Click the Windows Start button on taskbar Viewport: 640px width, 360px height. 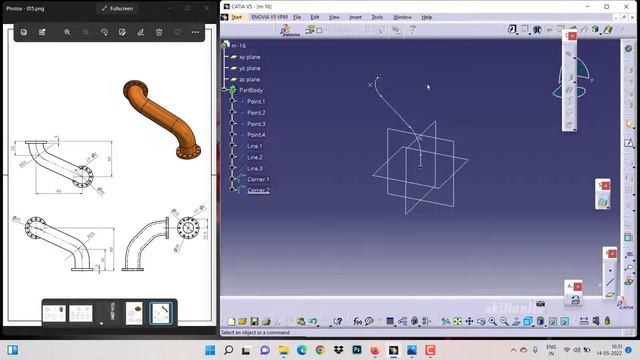coord(210,350)
